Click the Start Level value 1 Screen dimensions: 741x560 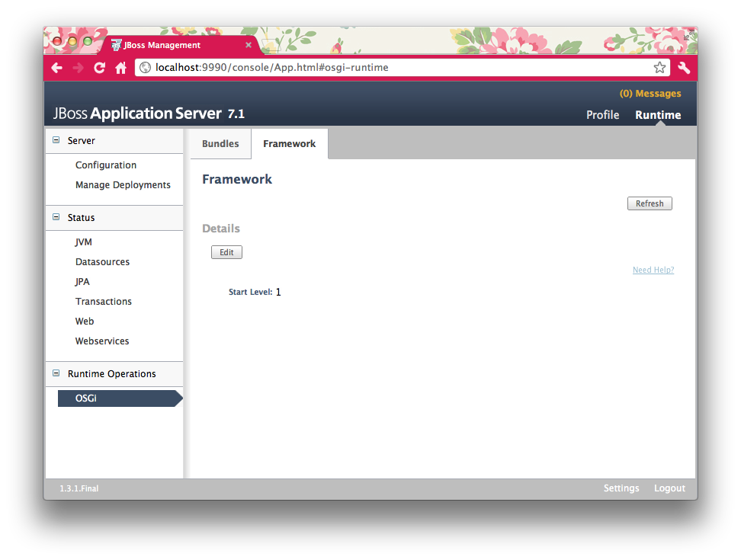(x=278, y=293)
